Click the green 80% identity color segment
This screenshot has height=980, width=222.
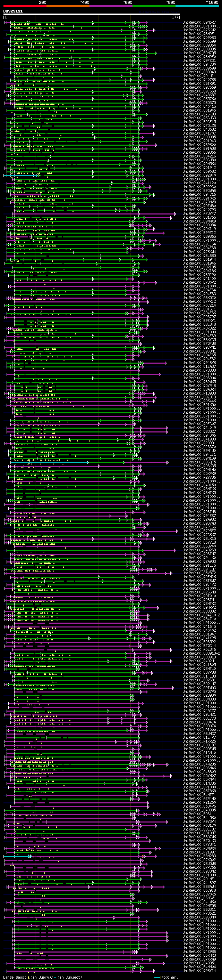tap(154, 6)
